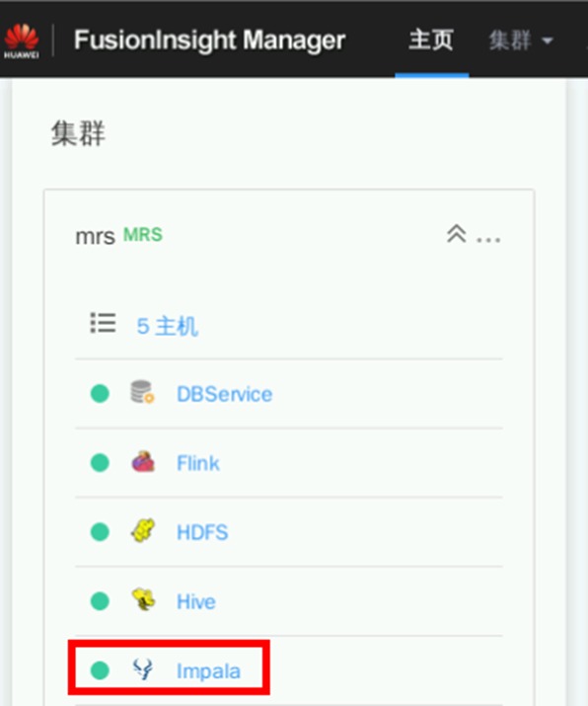Click the HDFS elephant icon

[143, 530]
